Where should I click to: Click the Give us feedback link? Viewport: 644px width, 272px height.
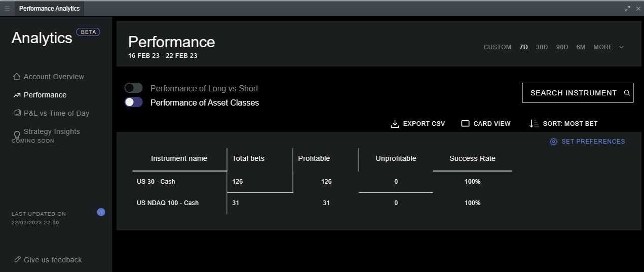(53, 260)
